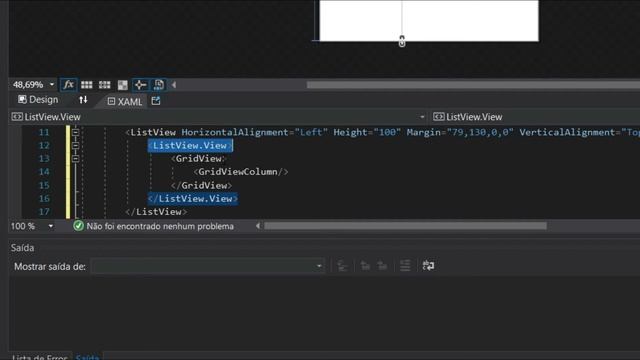Click the white ListView in designer

pyautogui.click(x=429, y=20)
